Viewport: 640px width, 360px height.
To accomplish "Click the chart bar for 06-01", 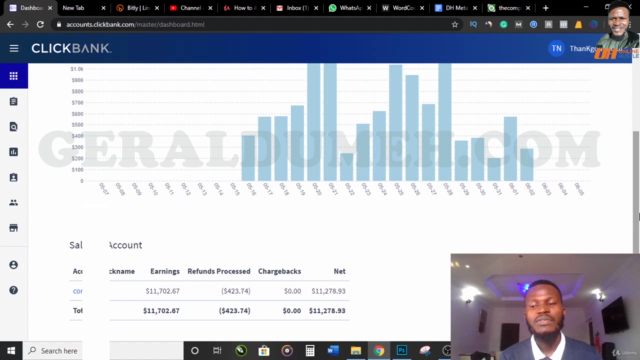I will (x=510, y=149).
